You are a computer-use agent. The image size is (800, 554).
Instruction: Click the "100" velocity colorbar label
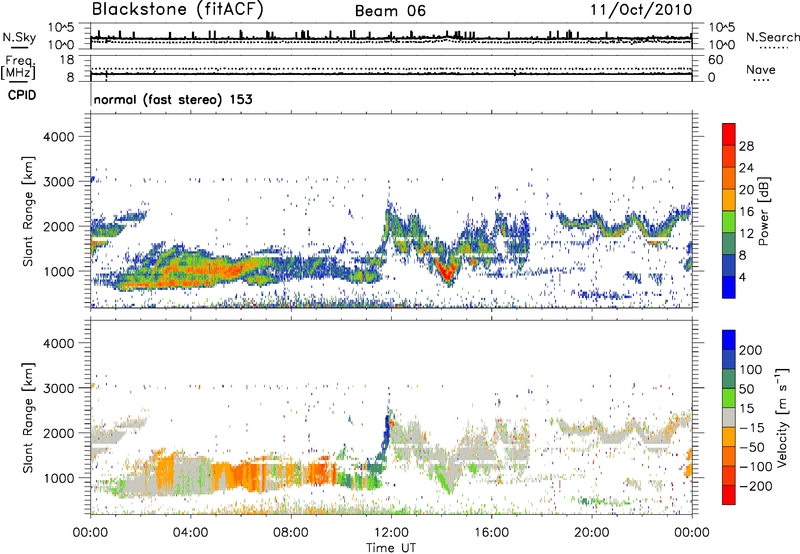751,370
